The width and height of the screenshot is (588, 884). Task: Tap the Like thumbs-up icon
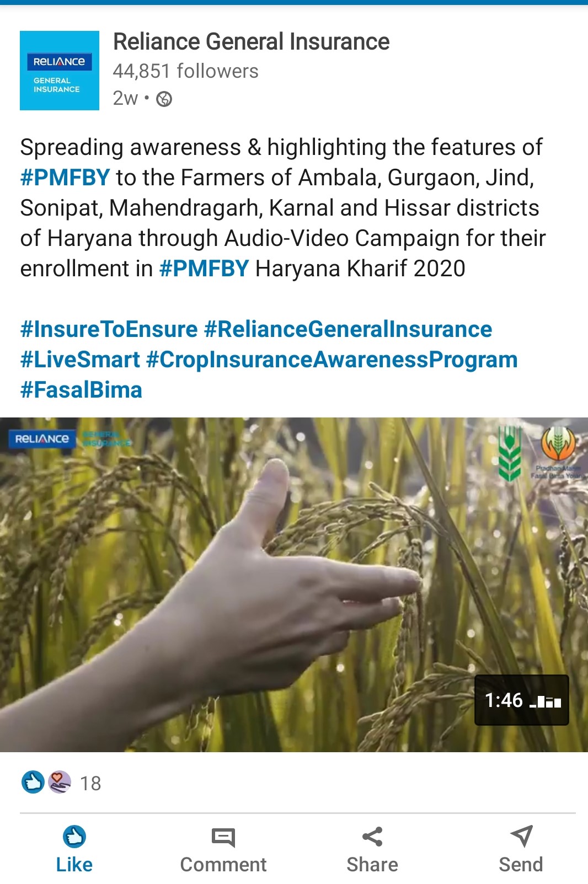tap(74, 837)
